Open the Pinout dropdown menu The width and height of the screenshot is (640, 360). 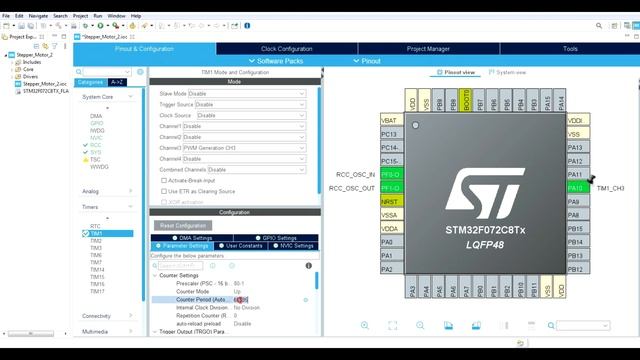(367, 61)
